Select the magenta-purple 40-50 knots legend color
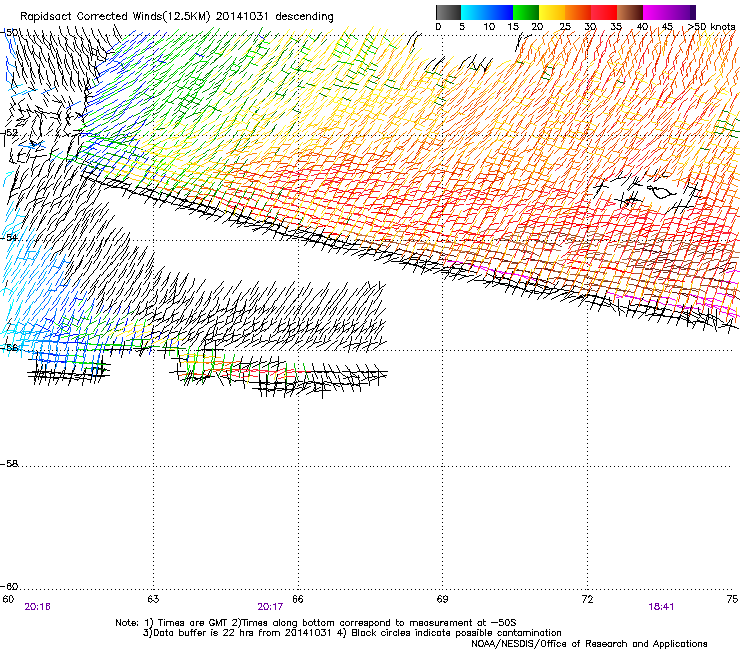The width and height of the screenshot is (740, 650). point(669,12)
